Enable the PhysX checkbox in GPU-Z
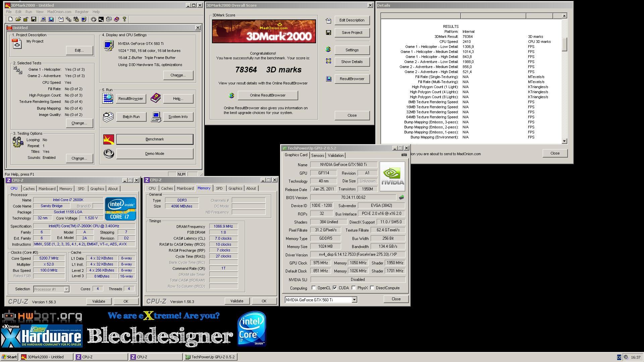644x362 pixels. [x=354, y=288]
